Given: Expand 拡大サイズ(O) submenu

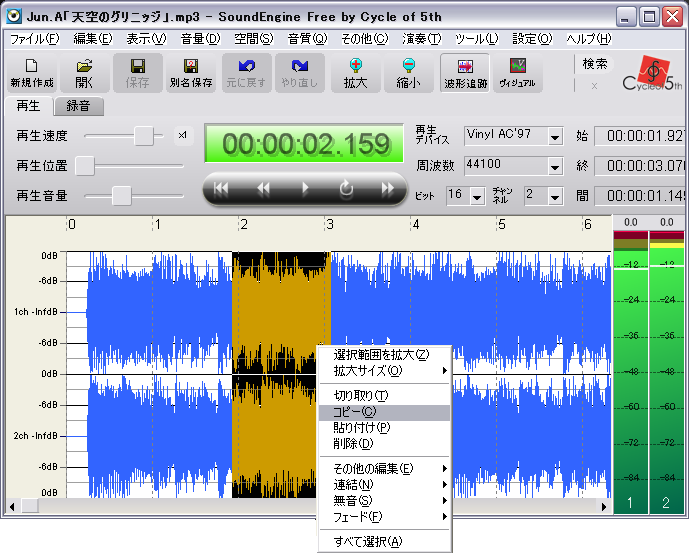Looking at the screenshot, I should pyautogui.click(x=384, y=371).
